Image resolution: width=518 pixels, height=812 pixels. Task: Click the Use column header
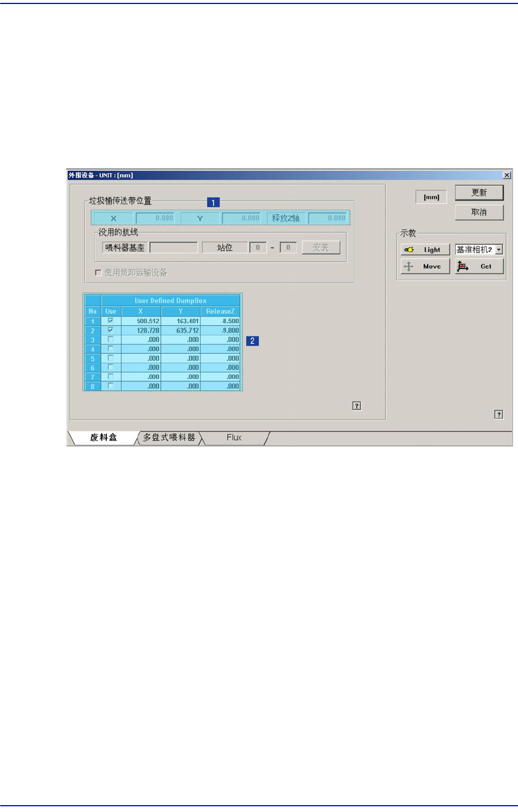[111, 311]
